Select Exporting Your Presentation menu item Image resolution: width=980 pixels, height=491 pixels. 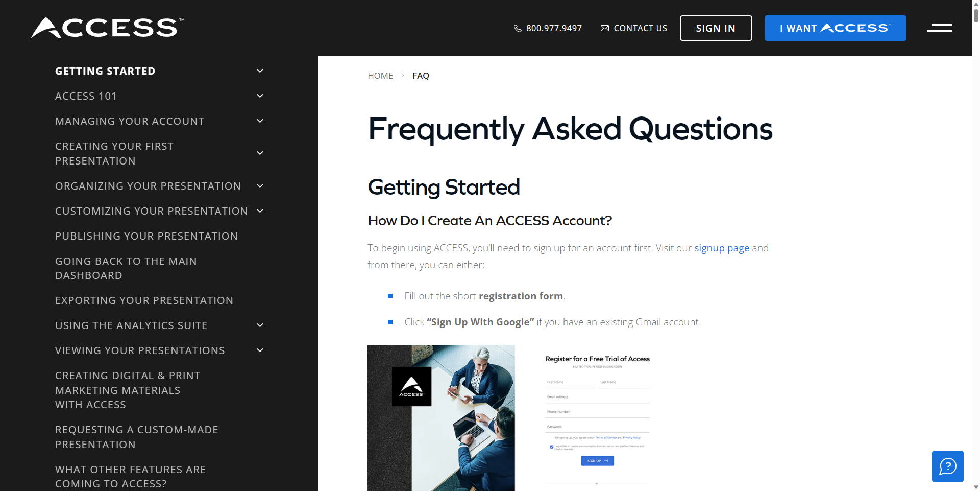[144, 300]
